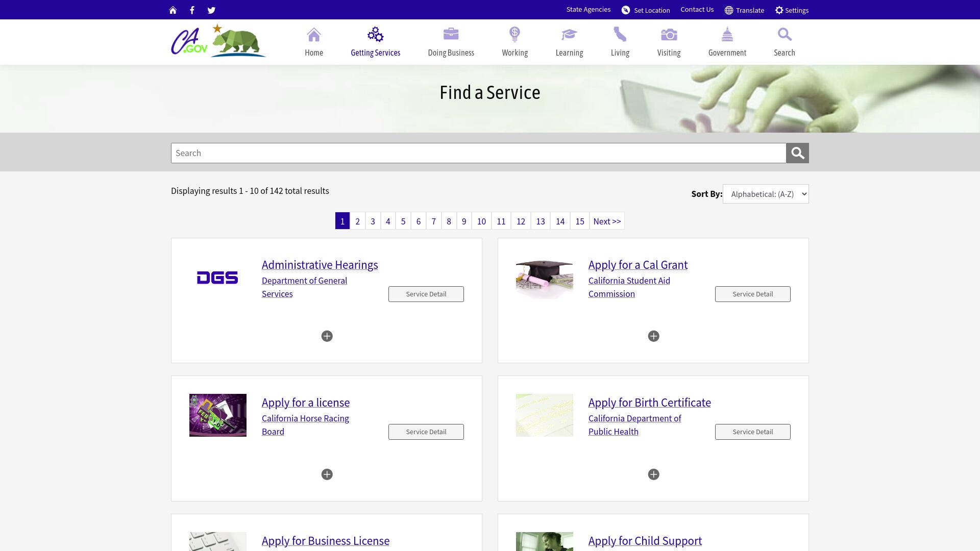The image size is (980, 551).
Task: Click the Settings gear icon
Action: tap(779, 10)
